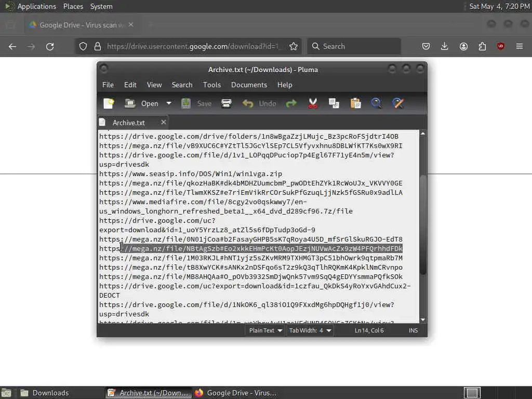
Task: Click the scrollbar down arrow in Pluma
Action: [423, 320]
